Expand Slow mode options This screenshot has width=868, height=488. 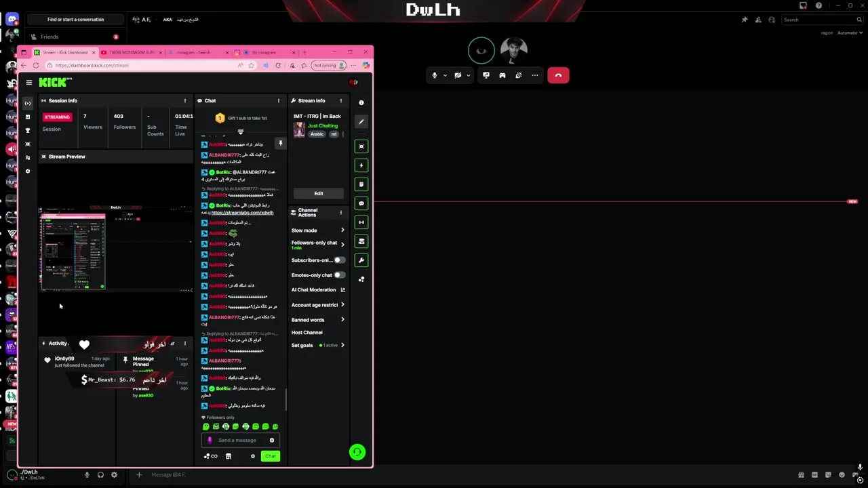pos(342,230)
